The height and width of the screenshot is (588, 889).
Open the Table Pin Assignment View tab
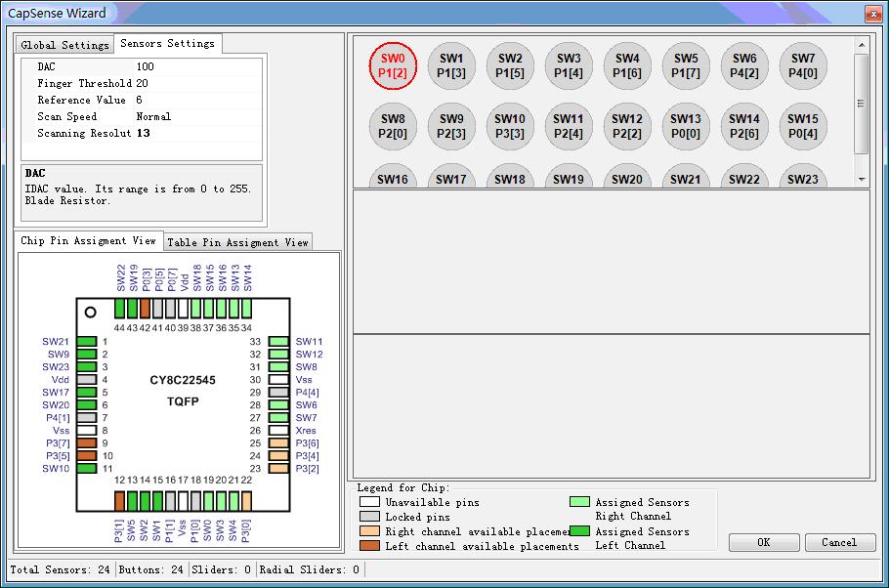point(237,242)
